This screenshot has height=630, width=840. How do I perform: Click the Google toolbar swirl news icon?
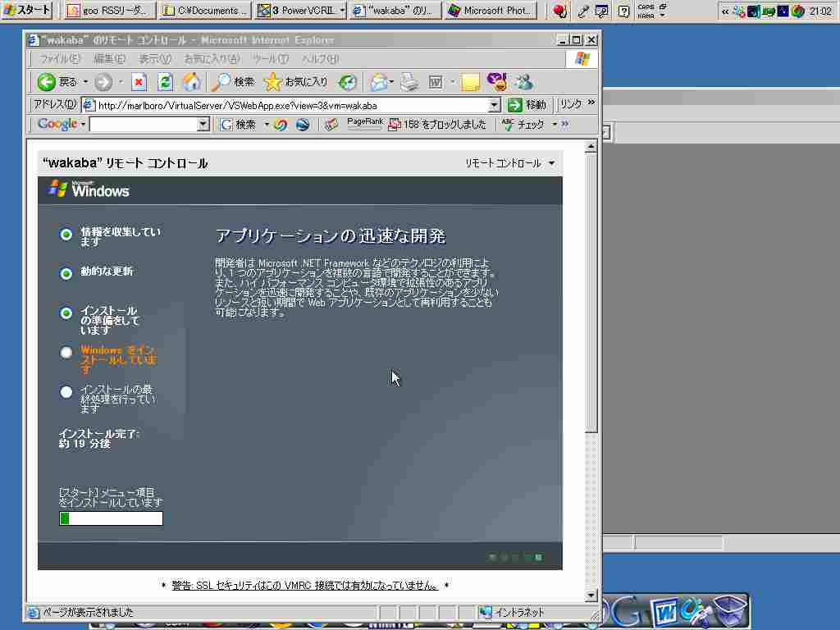point(281,125)
